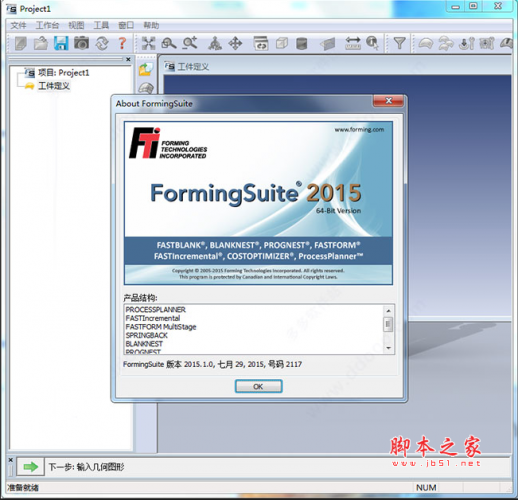The width and height of the screenshot is (518, 500).
Task: Click the fit-to-view arrows icon
Action: click(148, 44)
